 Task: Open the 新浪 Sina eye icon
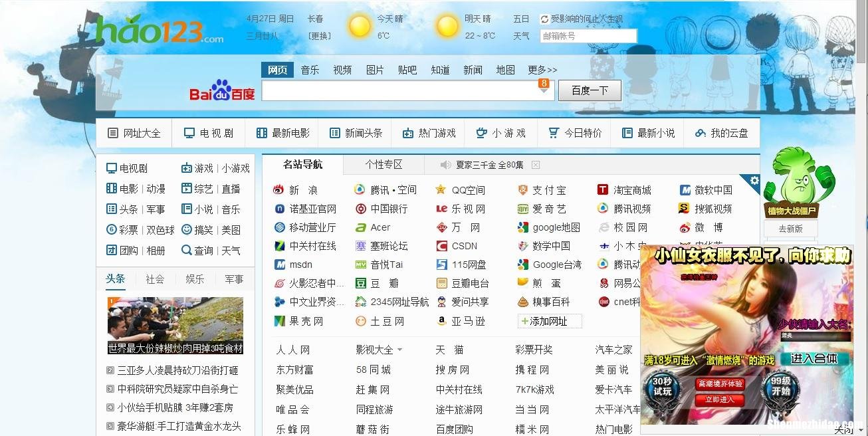pos(278,190)
